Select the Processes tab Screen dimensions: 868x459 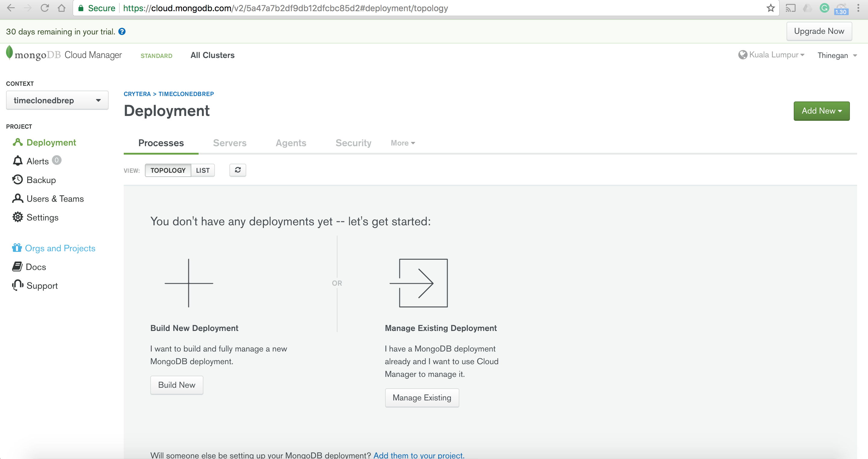161,143
